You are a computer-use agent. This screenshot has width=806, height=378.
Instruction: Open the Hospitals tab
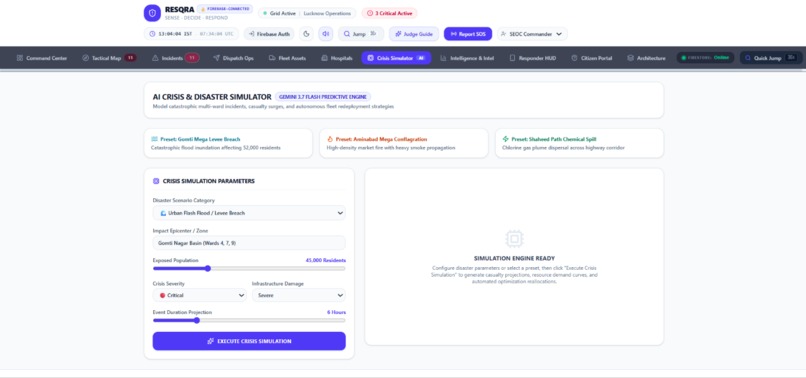click(x=337, y=58)
